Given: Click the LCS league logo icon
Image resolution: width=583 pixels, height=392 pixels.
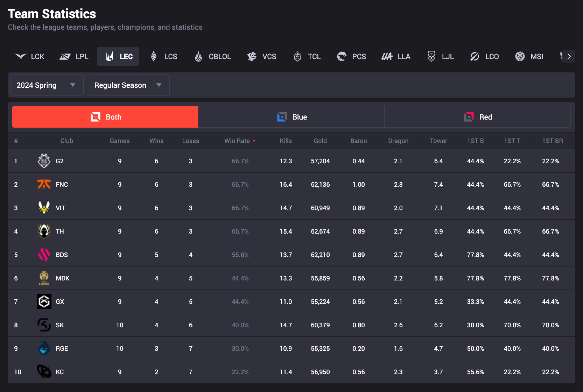Looking at the screenshot, I should tap(154, 56).
